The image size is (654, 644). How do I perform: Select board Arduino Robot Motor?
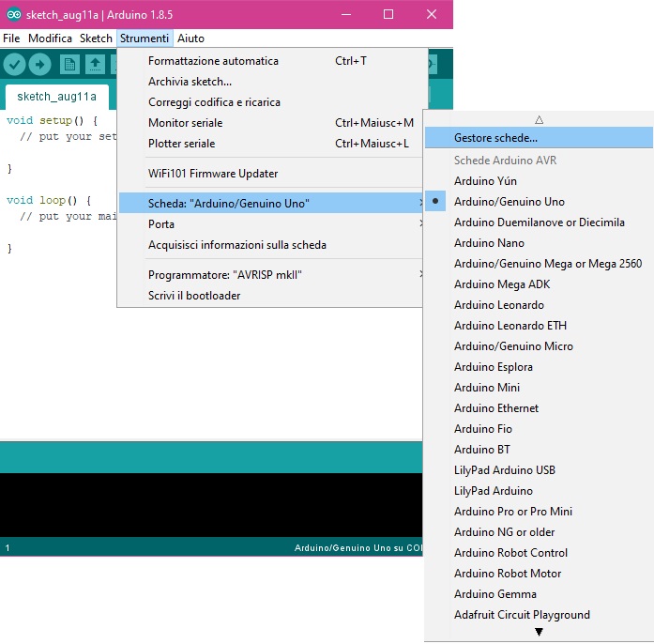coord(539,574)
